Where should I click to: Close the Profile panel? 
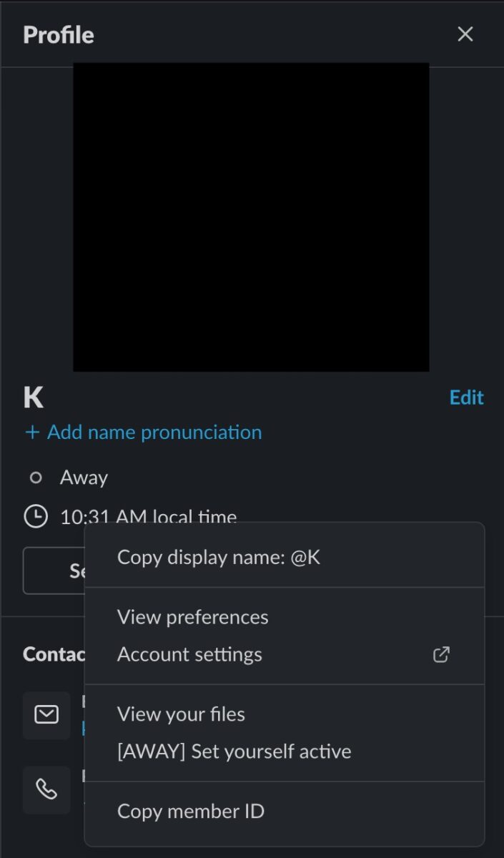465,34
